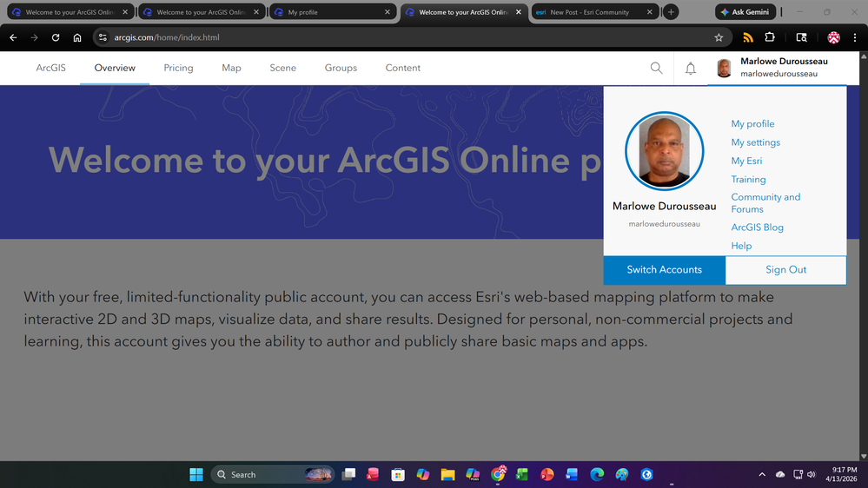
Task: Click the RSS feed extension icon
Action: (x=748, y=37)
